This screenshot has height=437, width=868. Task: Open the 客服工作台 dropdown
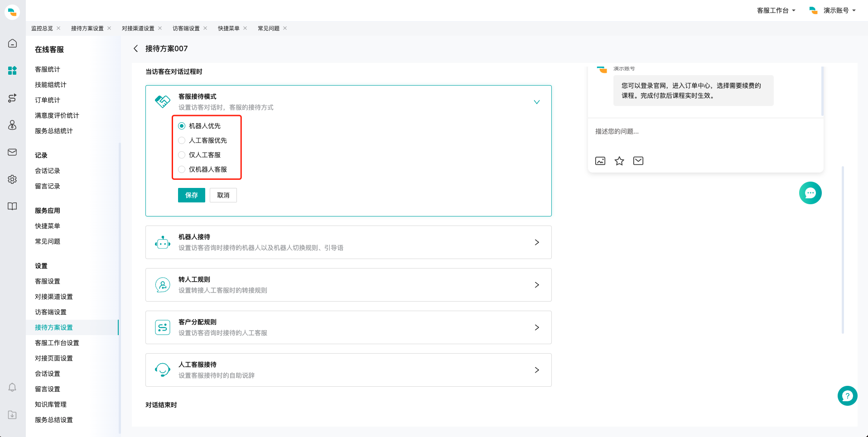(x=776, y=10)
